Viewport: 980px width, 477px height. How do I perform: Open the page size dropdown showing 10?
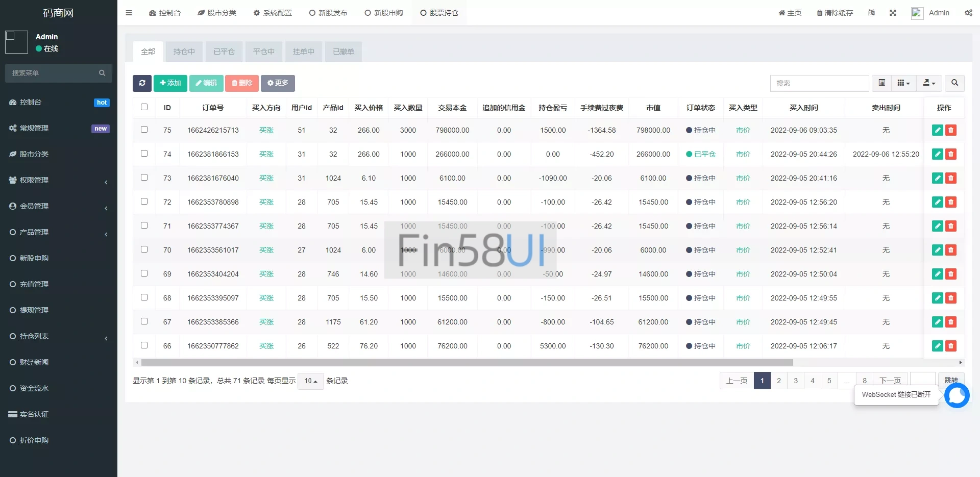tap(310, 381)
